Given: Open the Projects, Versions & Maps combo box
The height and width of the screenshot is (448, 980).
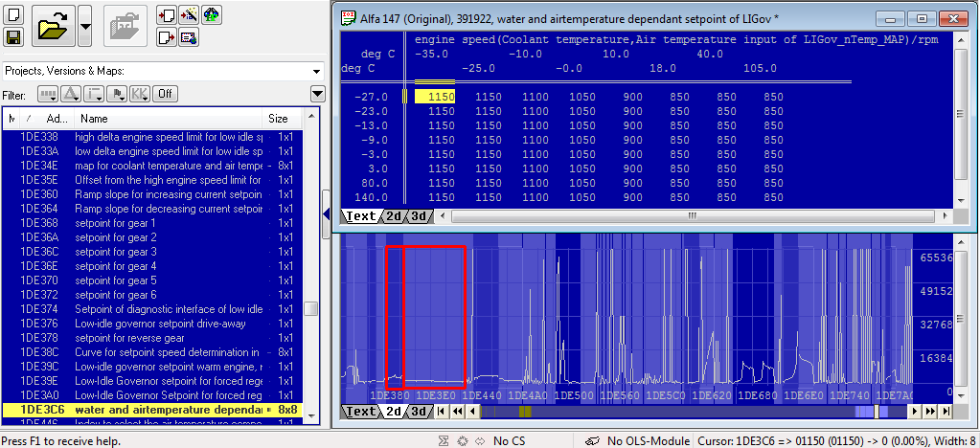Looking at the screenshot, I should [164, 71].
